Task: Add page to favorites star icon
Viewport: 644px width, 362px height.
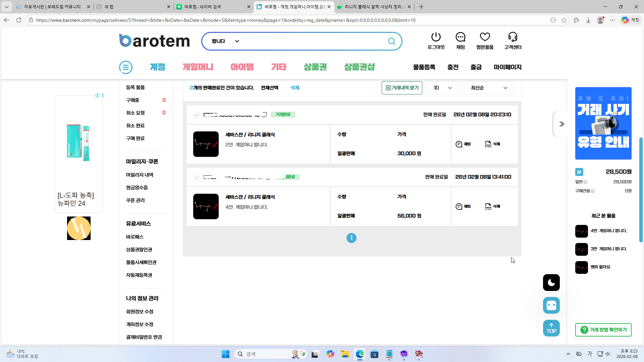Action: tap(564, 20)
